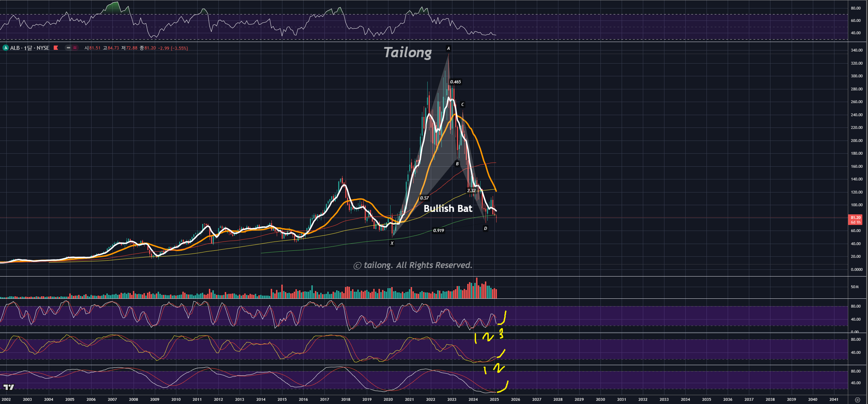
Task: Select the pattern point X label
Action: (392, 243)
